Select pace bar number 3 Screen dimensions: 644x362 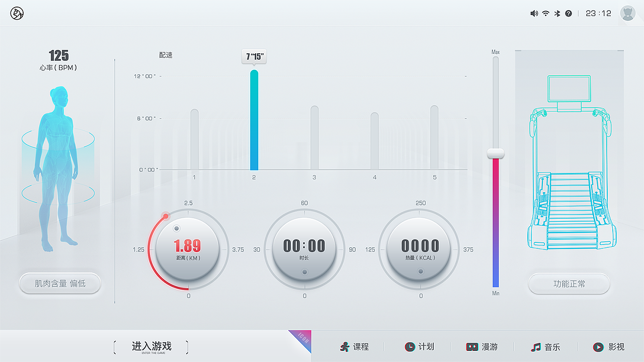pyautogui.click(x=314, y=138)
